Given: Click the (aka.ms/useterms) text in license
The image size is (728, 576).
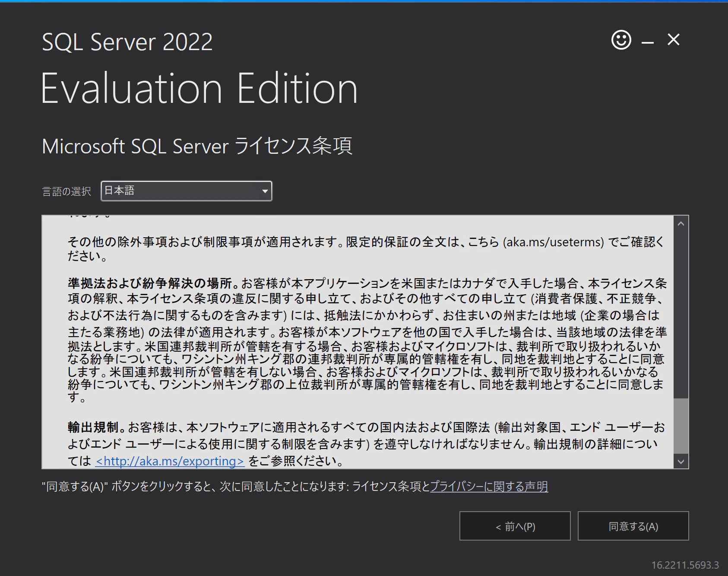Looking at the screenshot, I should pyautogui.click(x=554, y=242).
